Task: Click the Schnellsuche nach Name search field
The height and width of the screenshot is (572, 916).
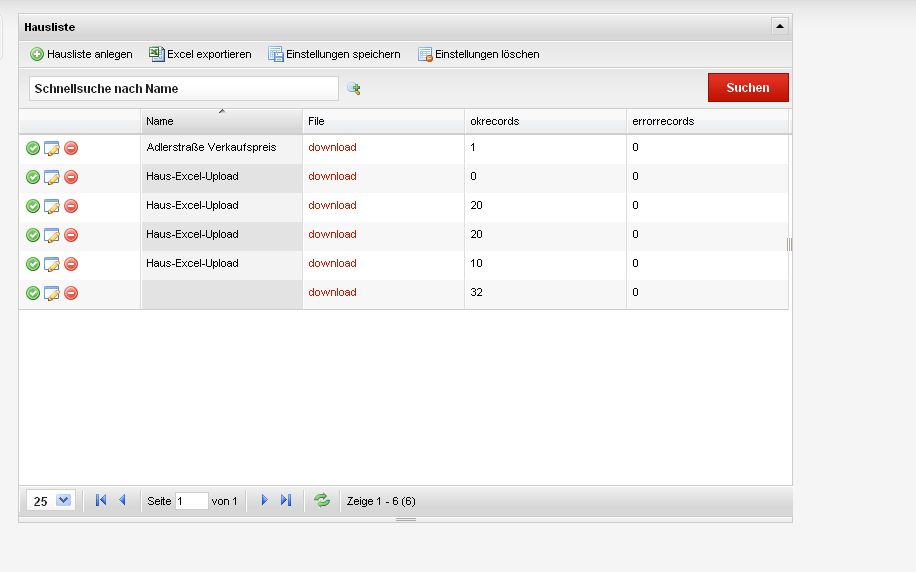Action: click(x=183, y=88)
